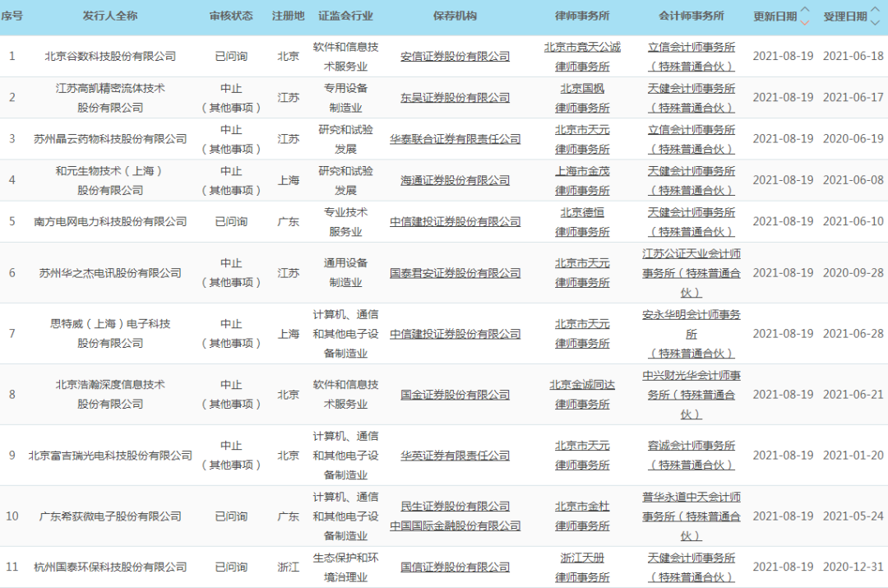Open 中信建投证券 link in 南方电网 row
The width and height of the screenshot is (888, 588).
tap(455, 221)
